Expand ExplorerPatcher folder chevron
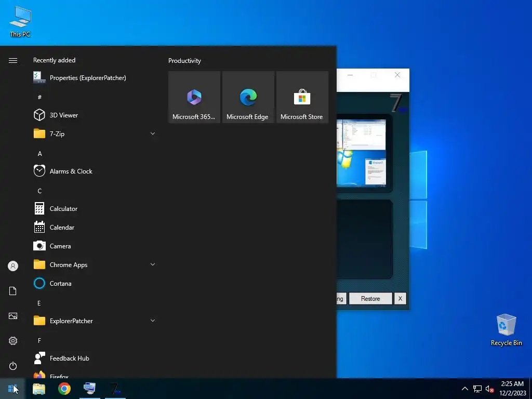The width and height of the screenshot is (532, 399). [x=153, y=320]
